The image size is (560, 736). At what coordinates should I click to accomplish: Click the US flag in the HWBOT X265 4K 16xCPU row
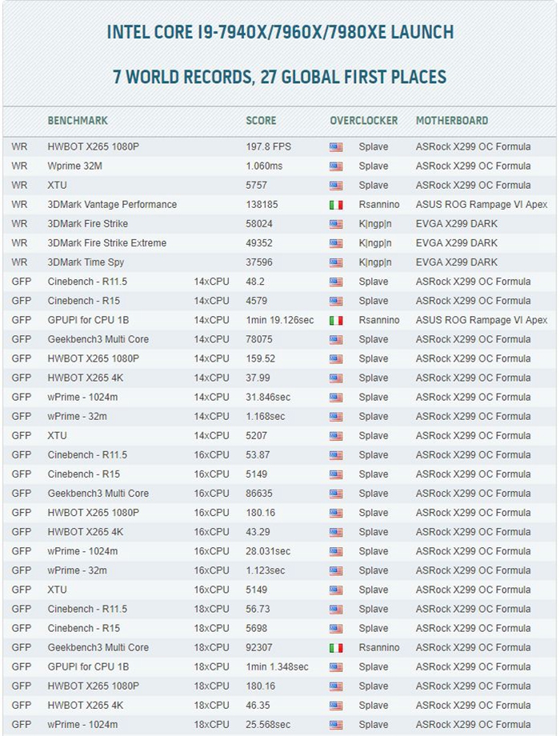point(336,532)
